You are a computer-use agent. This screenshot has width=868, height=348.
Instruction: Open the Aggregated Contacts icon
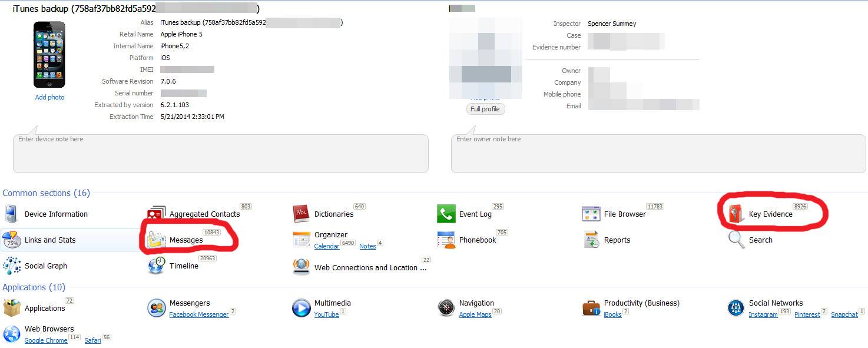pos(156,214)
